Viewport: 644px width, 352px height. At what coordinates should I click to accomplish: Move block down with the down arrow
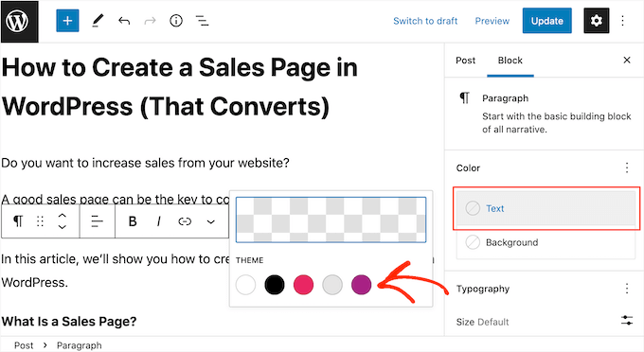[62, 227]
